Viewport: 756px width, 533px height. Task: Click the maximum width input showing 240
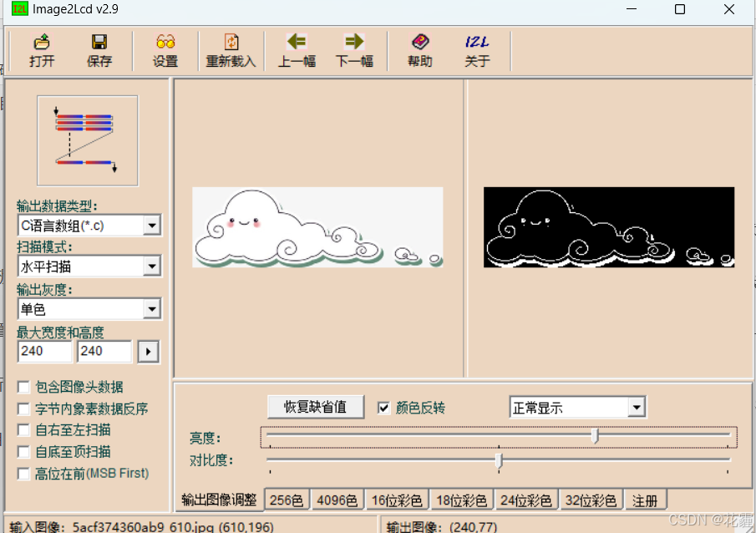tap(44, 351)
